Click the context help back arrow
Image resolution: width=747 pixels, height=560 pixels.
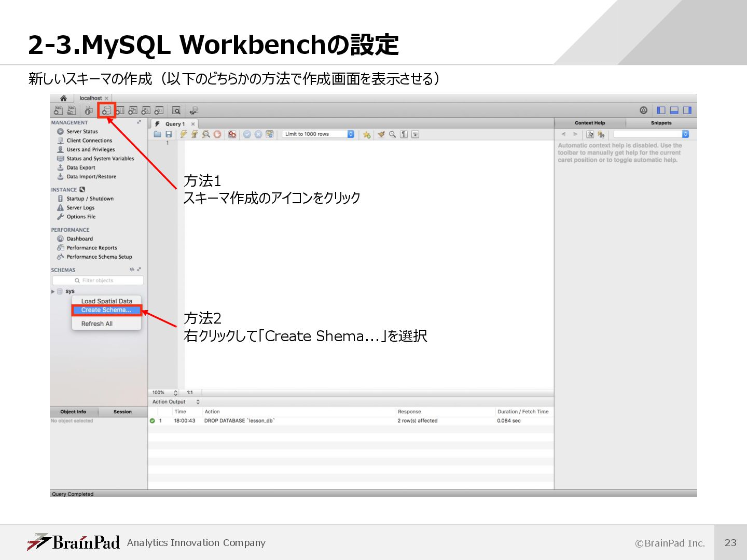point(563,134)
